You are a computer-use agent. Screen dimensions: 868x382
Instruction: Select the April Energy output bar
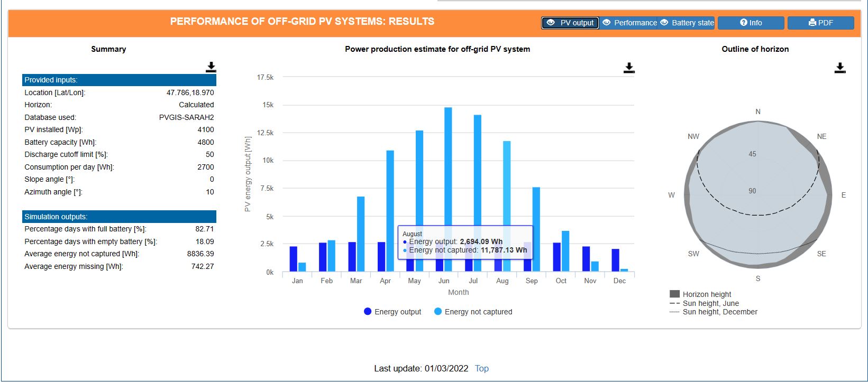[x=381, y=257]
